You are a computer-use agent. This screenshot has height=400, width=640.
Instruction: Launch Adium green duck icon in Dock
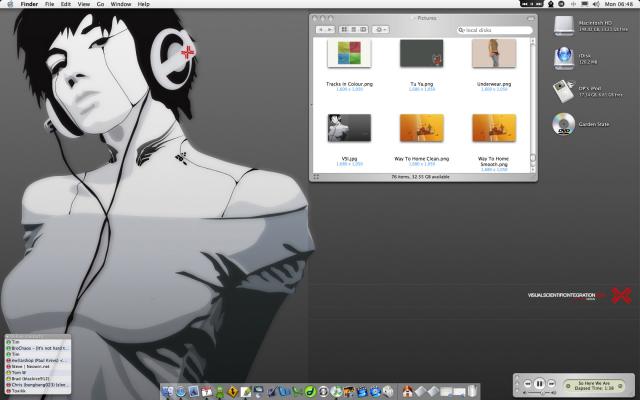[x=220, y=392]
